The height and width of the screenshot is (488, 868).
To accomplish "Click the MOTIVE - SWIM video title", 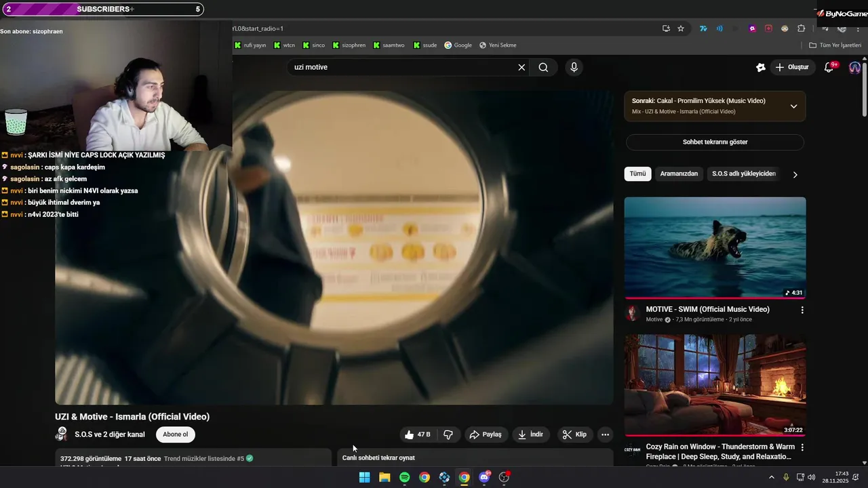I will point(707,309).
